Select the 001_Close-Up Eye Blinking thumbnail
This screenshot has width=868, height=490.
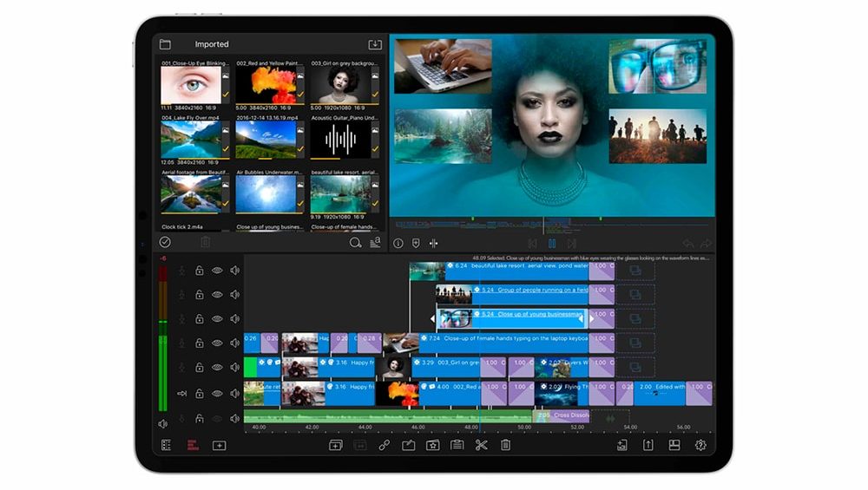tap(190, 85)
